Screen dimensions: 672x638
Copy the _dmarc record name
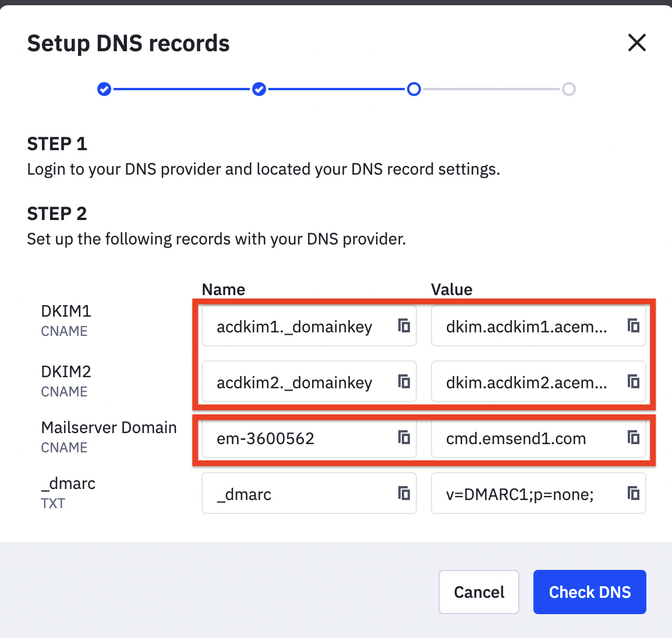tap(404, 492)
